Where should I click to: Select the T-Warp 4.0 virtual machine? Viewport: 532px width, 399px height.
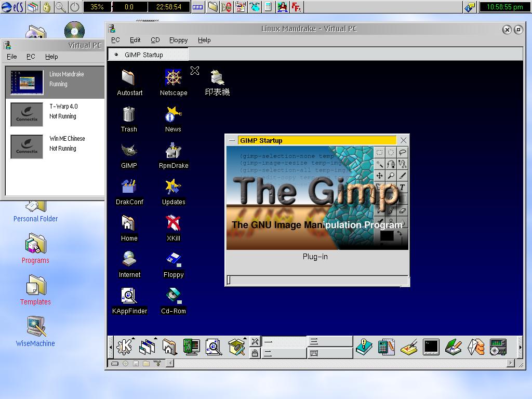[55, 115]
